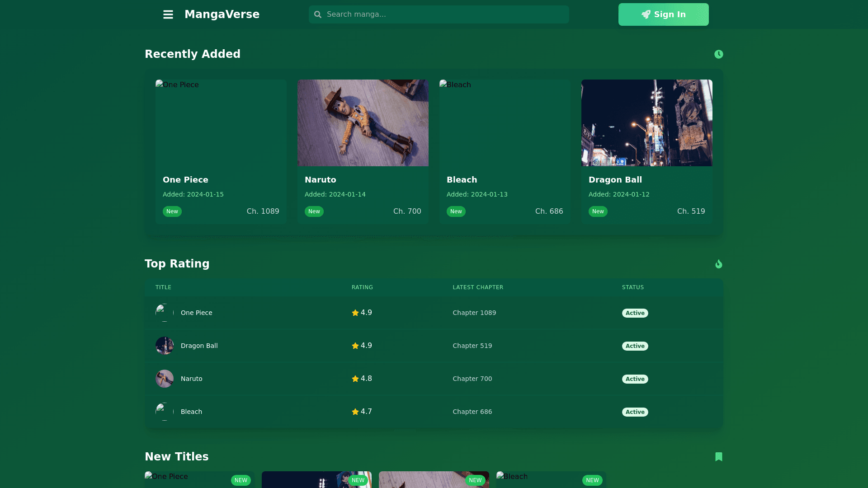This screenshot has height=488, width=868.
Task: Click the One Piece card title
Action: [x=185, y=180]
